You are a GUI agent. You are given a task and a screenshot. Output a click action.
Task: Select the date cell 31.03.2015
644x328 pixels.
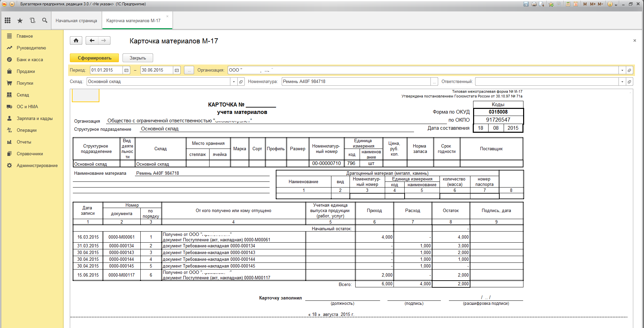point(88,246)
